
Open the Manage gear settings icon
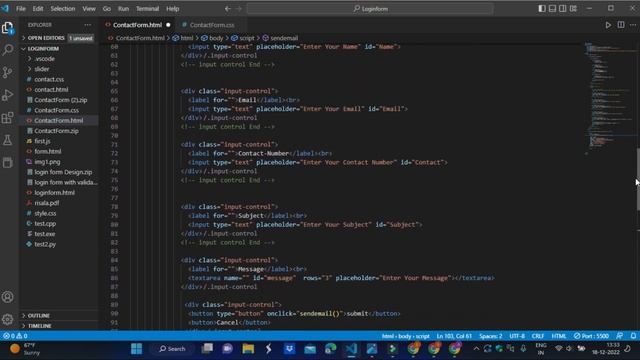[8, 319]
